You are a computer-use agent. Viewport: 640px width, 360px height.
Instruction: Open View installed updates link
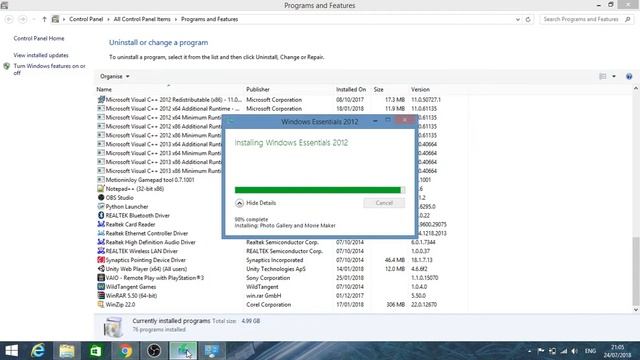41,55
